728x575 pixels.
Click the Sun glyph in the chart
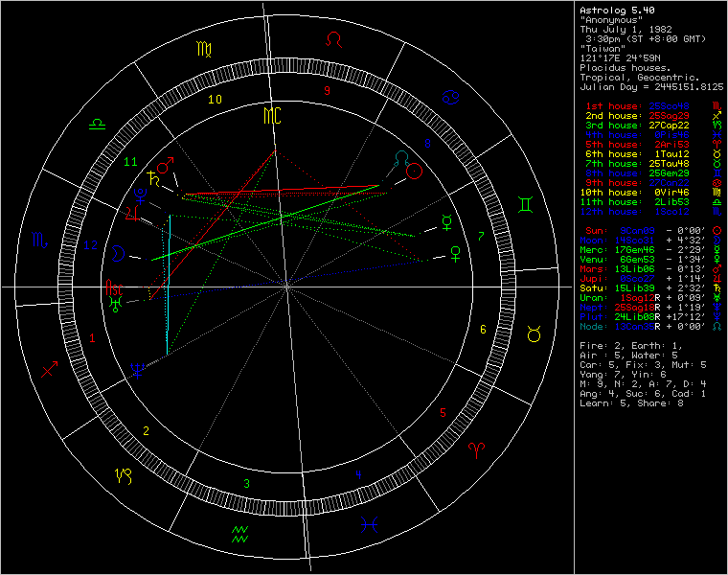coord(415,172)
